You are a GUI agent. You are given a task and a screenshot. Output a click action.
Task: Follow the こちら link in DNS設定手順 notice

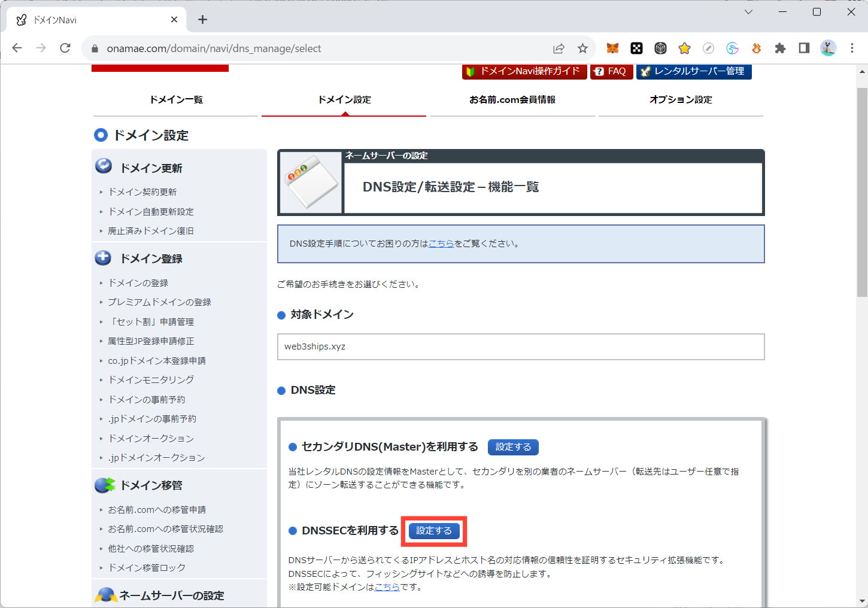pyautogui.click(x=441, y=244)
